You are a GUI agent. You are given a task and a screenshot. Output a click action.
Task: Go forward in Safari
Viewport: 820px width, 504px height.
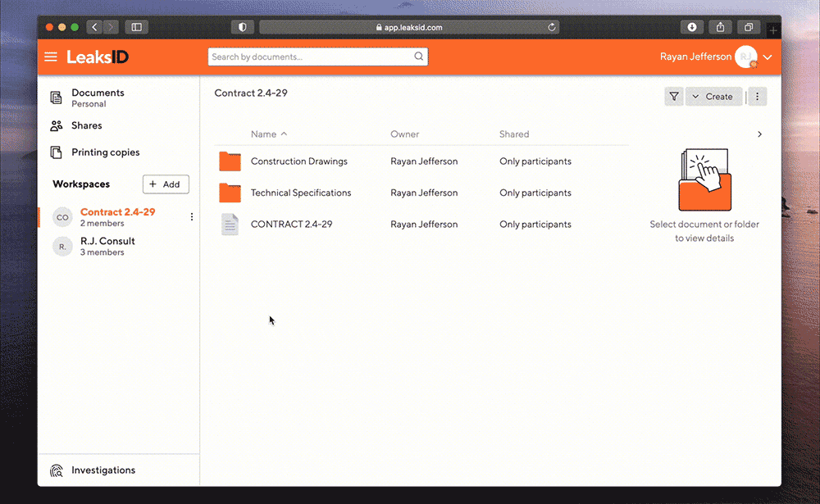[x=111, y=27]
